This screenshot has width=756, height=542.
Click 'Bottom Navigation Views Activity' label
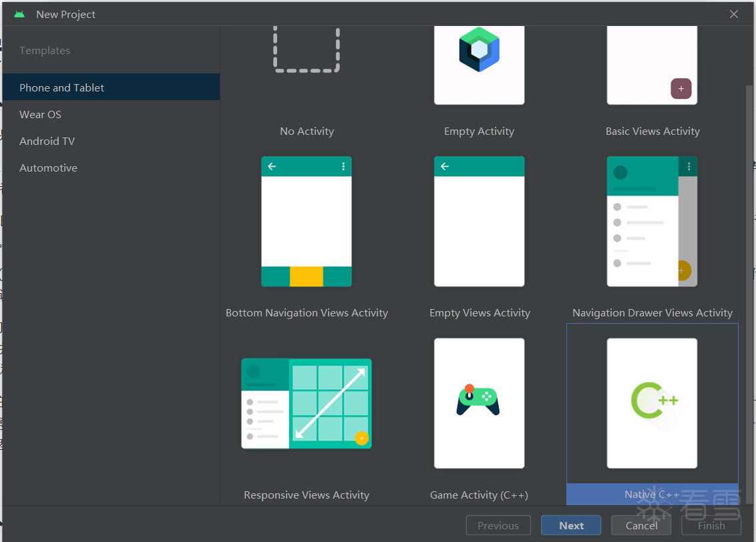pos(307,313)
